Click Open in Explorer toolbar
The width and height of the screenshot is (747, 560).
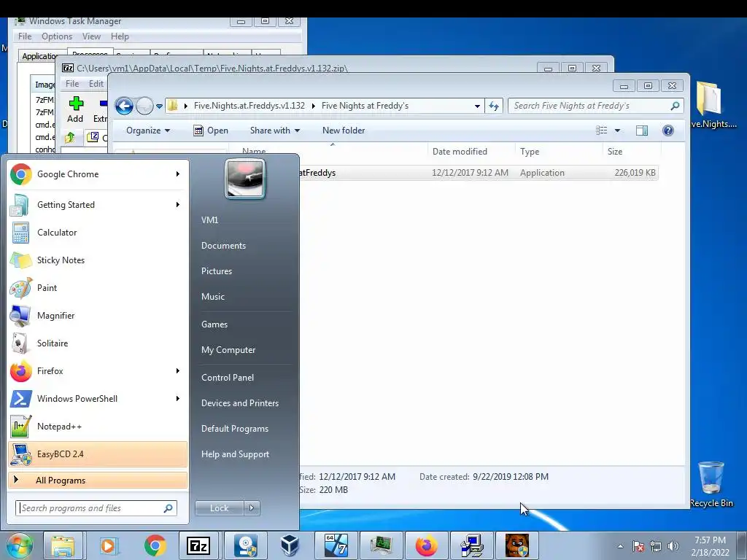pyautogui.click(x=211, y=131)
